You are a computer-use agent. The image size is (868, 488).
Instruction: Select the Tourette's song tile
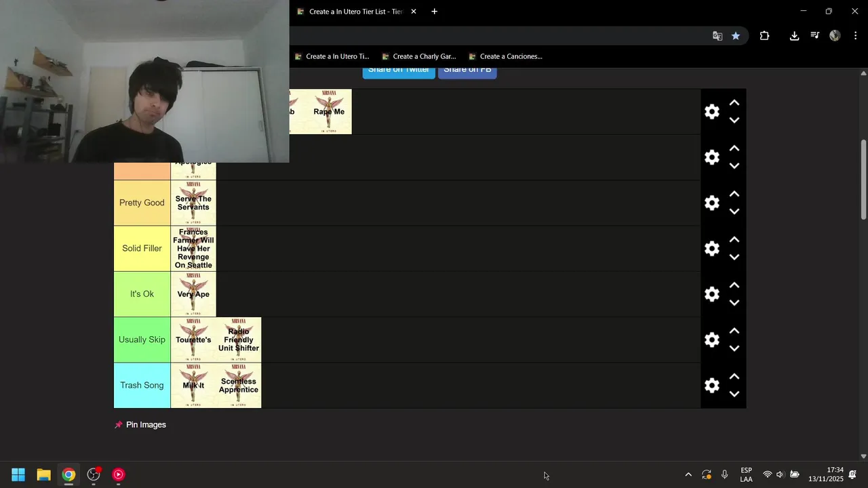(x=193, y=340)
